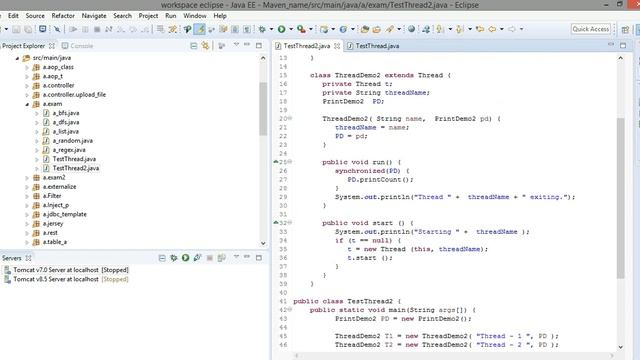The height and width of the screenshot is (360, 640).
Task: Open the Window menu
Action: coord(195,16)
